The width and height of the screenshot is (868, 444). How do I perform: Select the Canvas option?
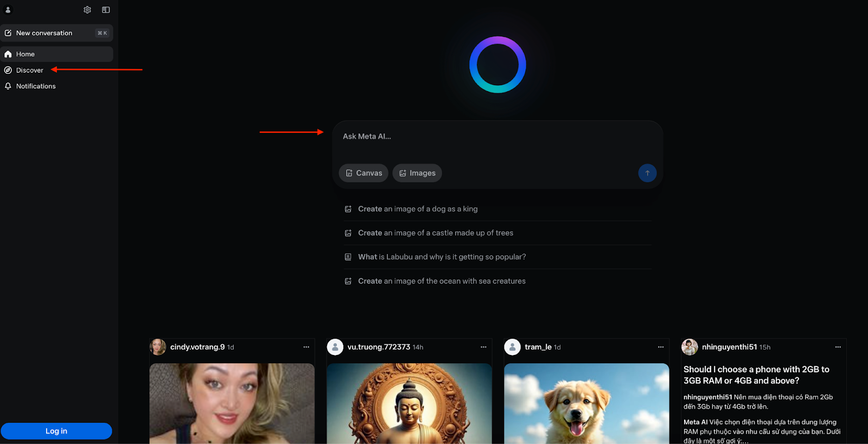point(363,173)
